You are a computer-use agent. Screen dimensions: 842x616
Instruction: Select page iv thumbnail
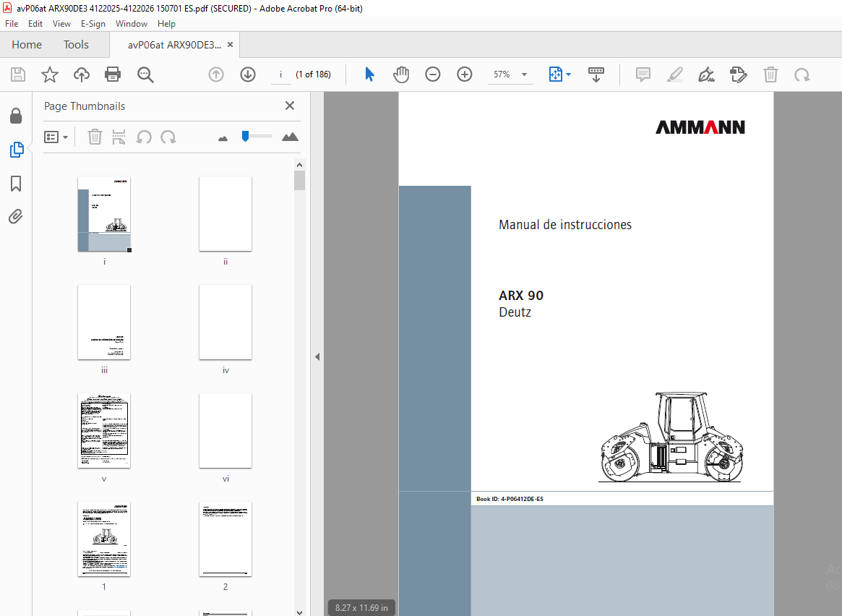point(225,322)
